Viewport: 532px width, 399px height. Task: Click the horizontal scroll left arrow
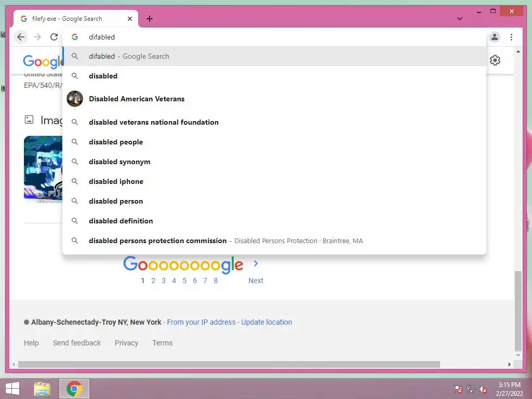tap(14, 364)
